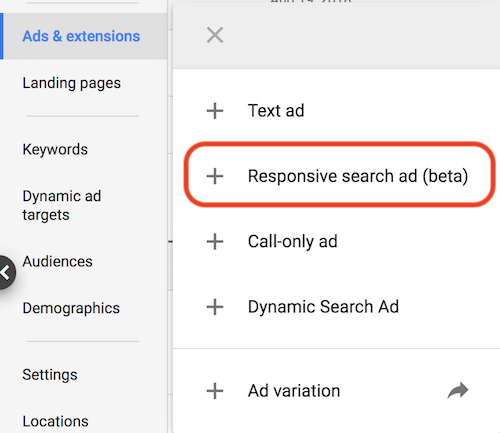Open Locations in the sidebar
This screenshot has width=500, height=433.
[x=55, y=421]
